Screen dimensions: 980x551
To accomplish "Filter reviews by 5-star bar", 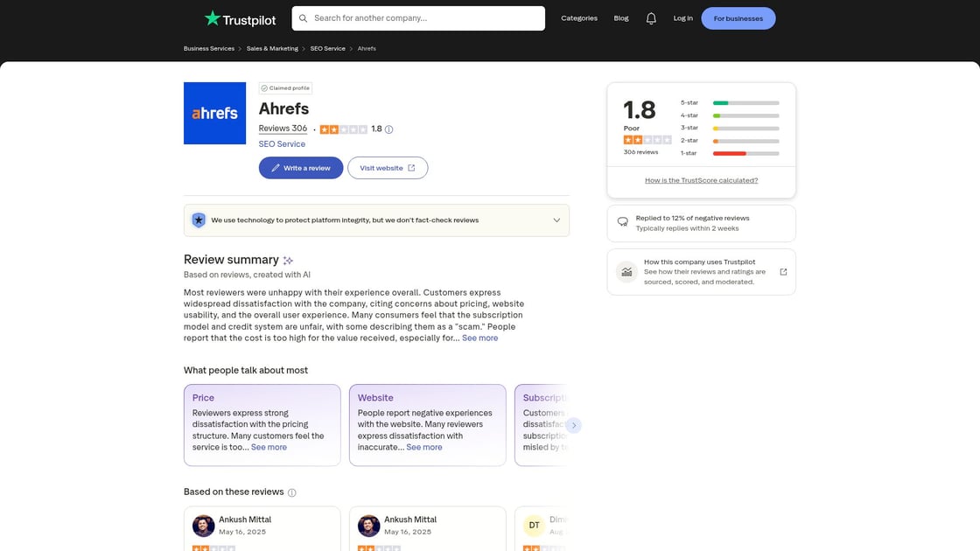I will click(745, 103).
